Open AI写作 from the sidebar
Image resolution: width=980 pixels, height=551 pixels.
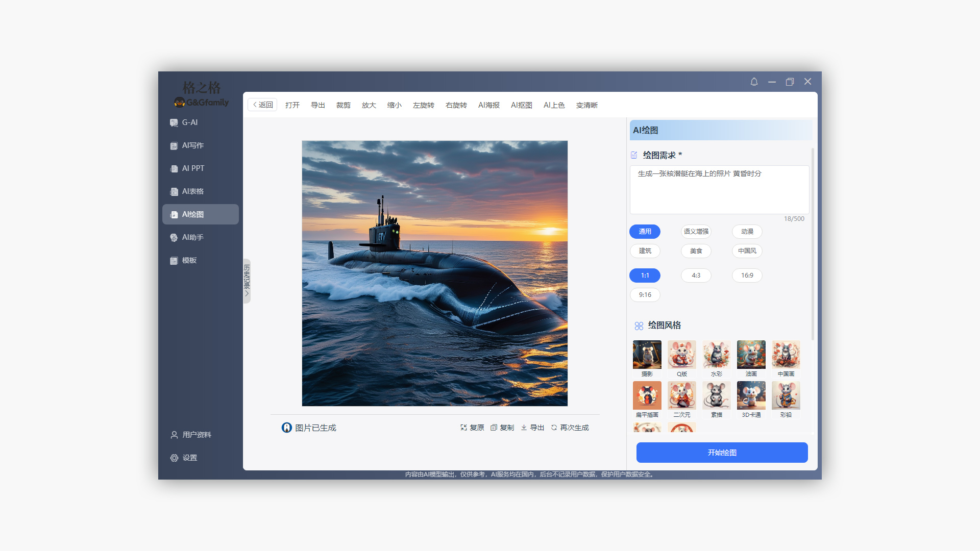192,145
